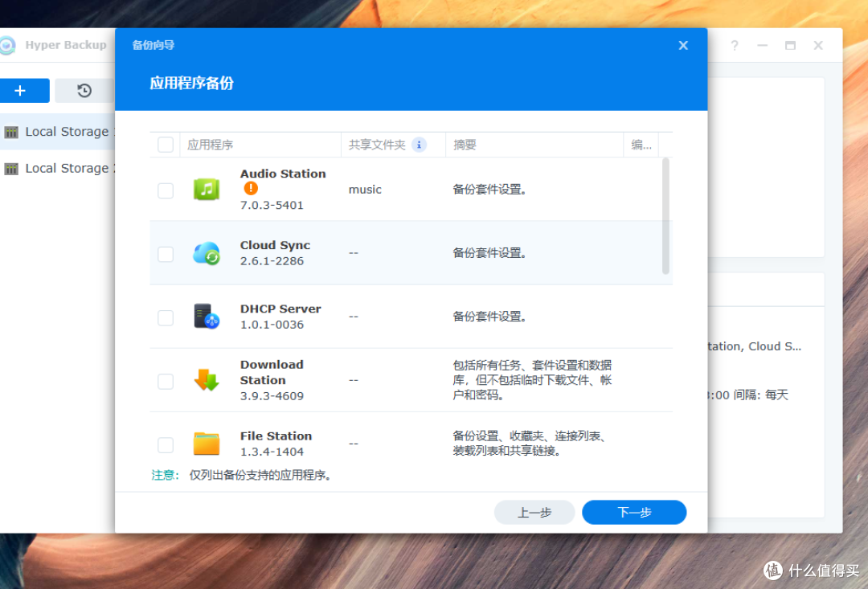This screenshot has height=589, width=868.
Task: Click the second Local Storage task icon
Action: [11, 169]
